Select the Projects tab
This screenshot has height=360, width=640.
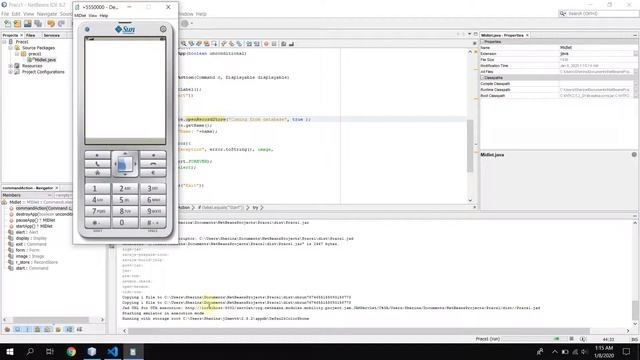click(x=11, y=36)
